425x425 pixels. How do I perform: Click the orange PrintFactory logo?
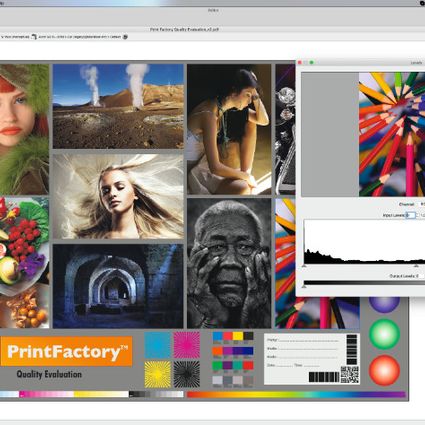coord(66,351)
